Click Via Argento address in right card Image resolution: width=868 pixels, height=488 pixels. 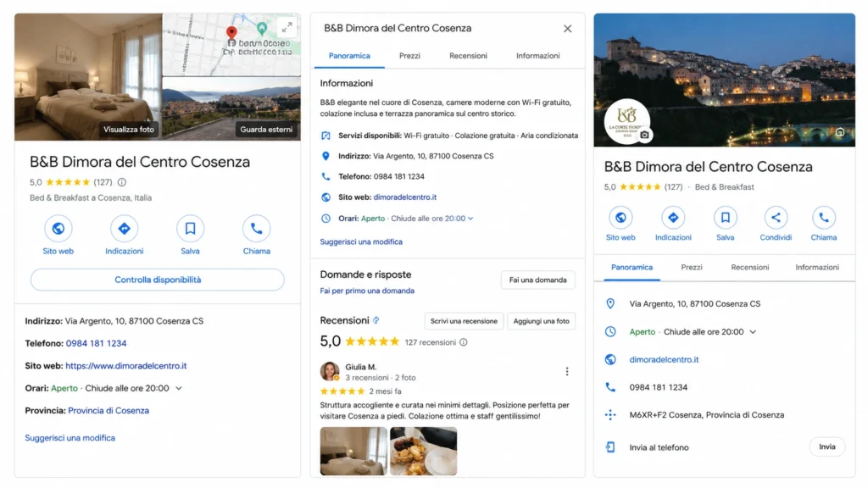(695, 304)
